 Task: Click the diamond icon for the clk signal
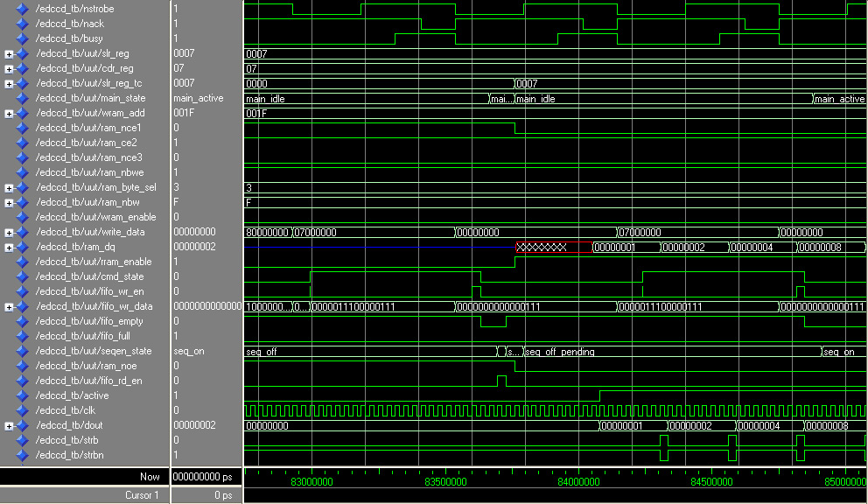(22, 410)
